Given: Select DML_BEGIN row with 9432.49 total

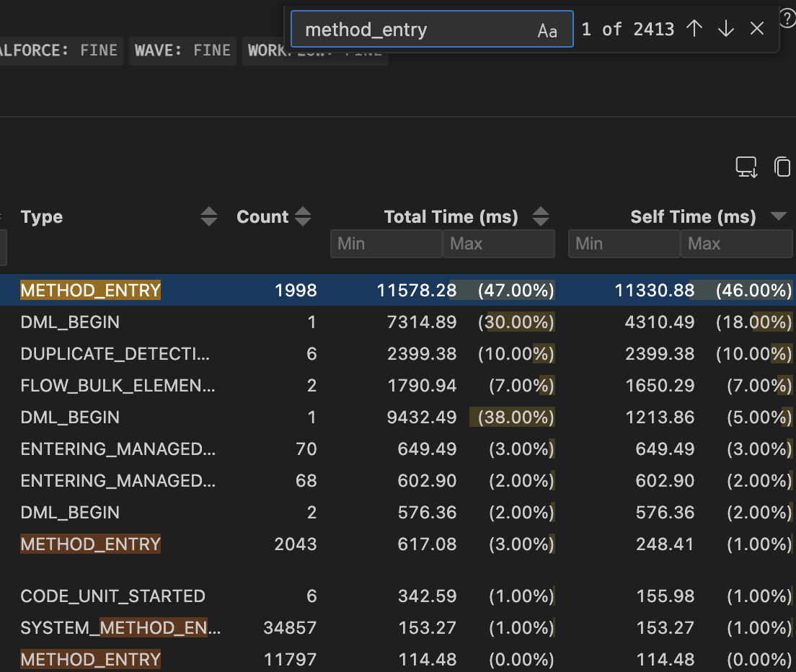Looking at the screenshot, I should tap(398, 417).
